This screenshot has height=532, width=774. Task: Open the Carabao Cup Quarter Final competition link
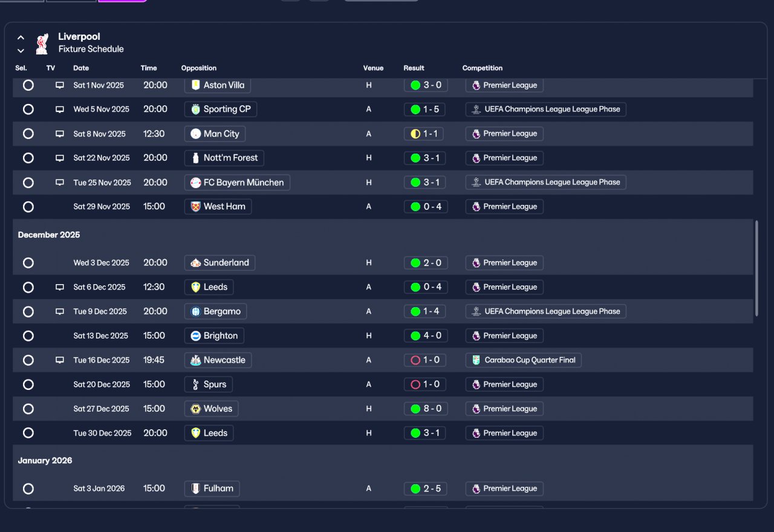point(524,360)
